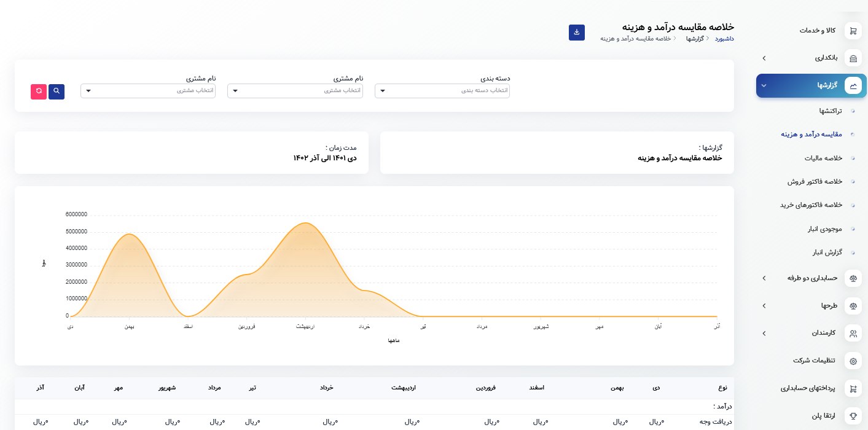Expand the طرحها submenu arrow
Image resolution: width=868 pixels, height=430 pixels.
pos(764,305)
